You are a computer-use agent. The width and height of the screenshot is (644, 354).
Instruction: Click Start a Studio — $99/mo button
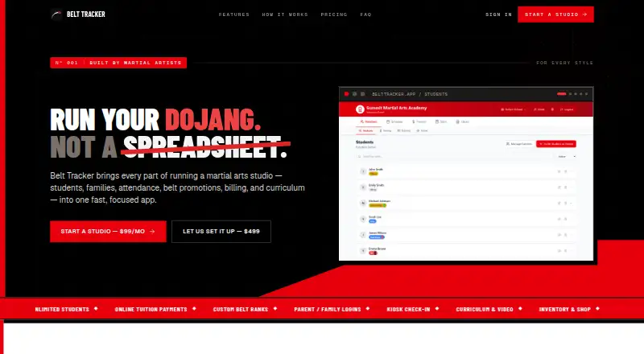pos(108,231)
